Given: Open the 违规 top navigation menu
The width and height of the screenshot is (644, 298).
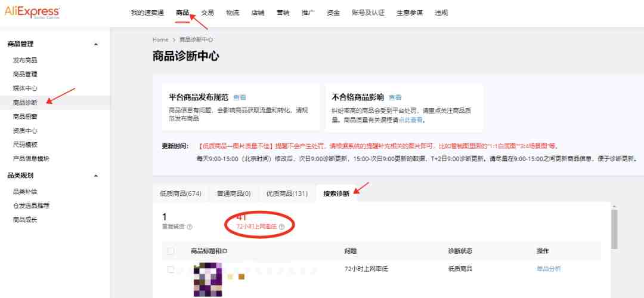Looking at the screenshot, I should click(441, 13).
